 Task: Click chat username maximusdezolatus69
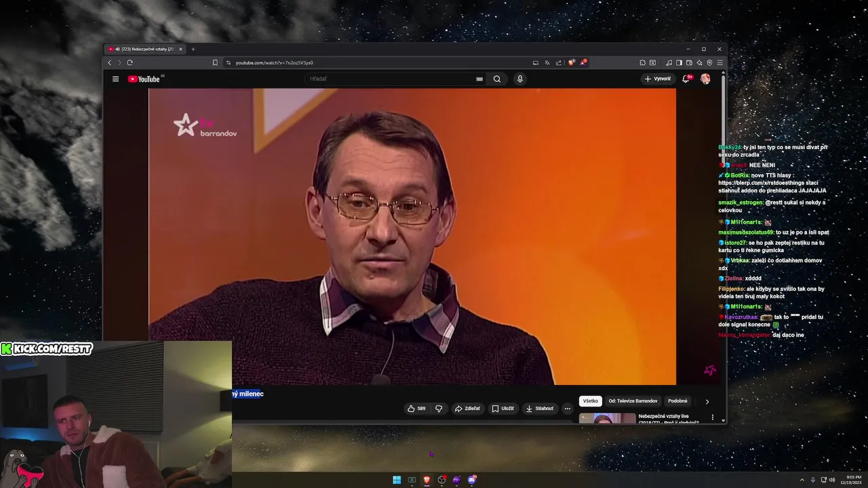pos(746,232)
